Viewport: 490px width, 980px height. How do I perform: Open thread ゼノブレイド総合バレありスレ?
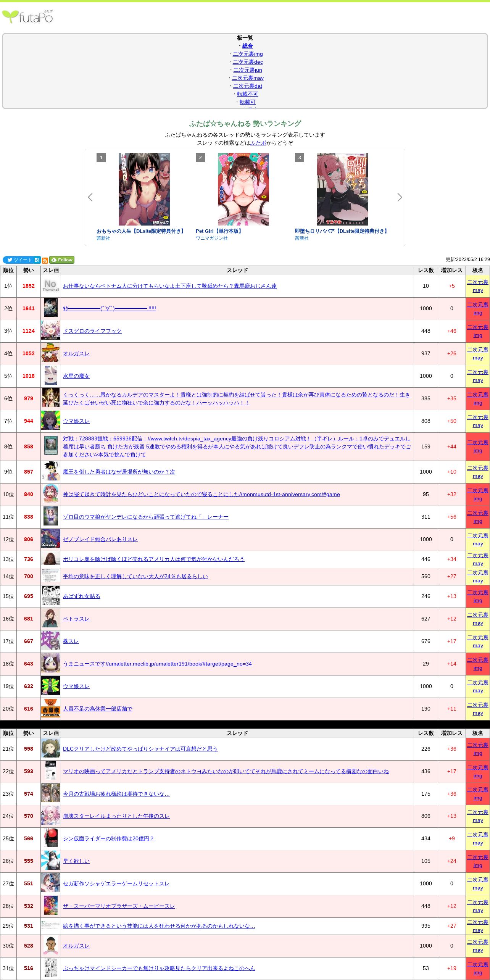coord(100,539)
